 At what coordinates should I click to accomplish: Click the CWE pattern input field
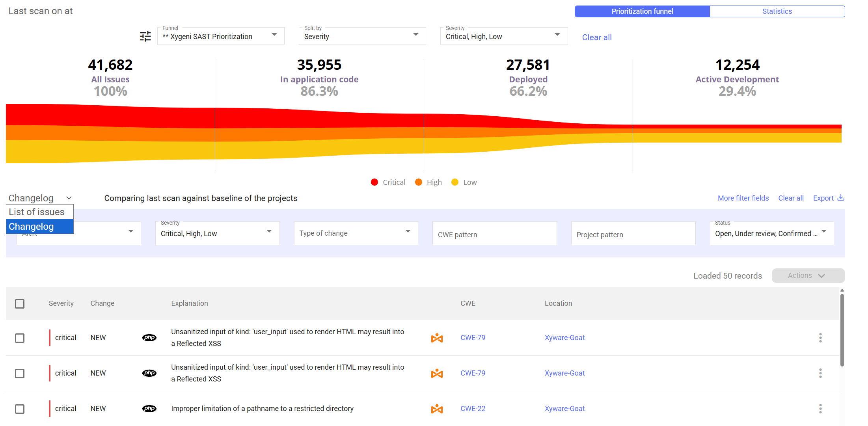coord(494,234)
